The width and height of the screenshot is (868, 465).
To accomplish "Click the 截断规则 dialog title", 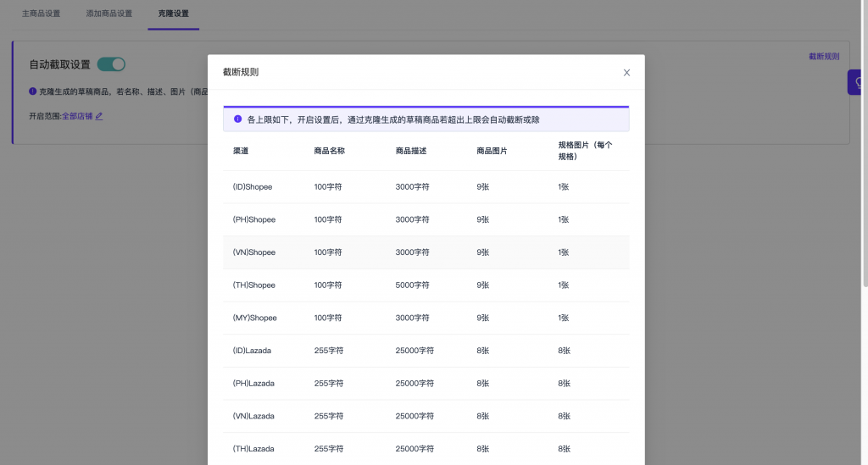I will tap(241, 72).
